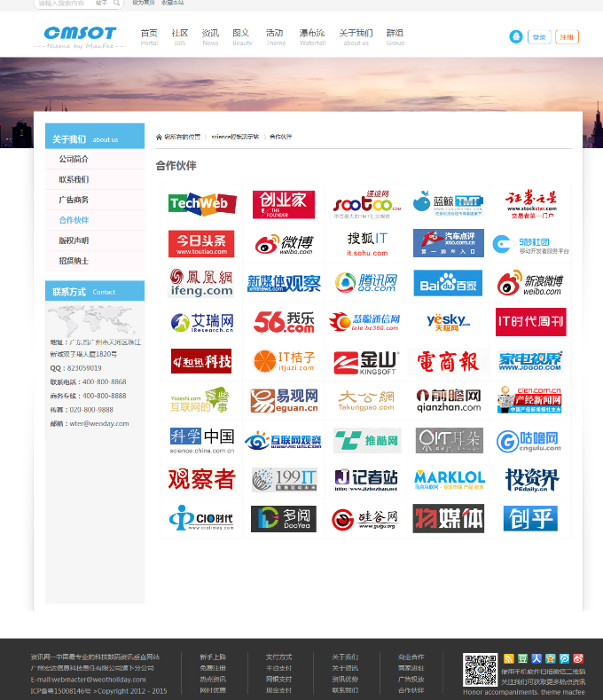This screenshot has width=603, height=700.
Task: Open the 易观网 eguan.cn partner logo
Action: click(284, 400)
